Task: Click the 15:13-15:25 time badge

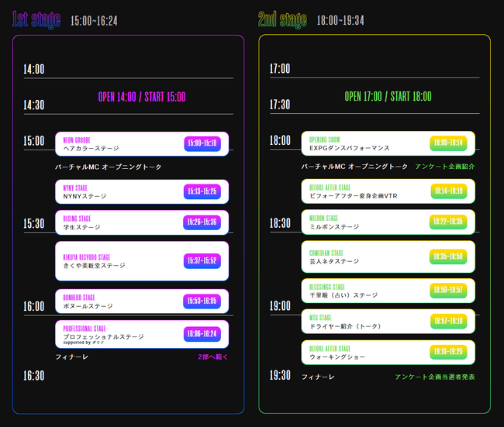Action: point(202,191)
